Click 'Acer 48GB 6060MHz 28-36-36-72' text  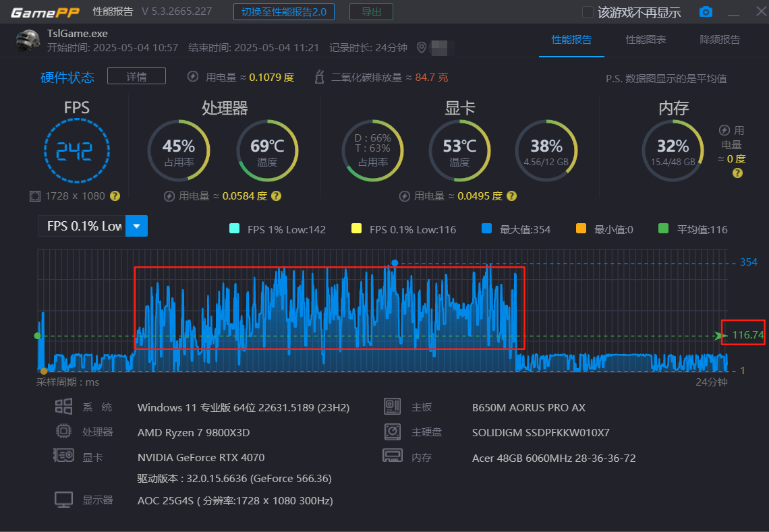(x=554, y=458)
